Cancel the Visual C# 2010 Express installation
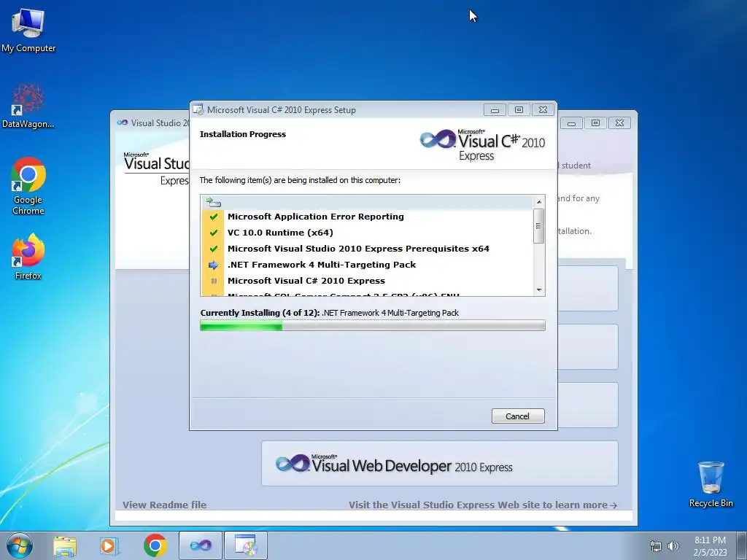This screenshot has width=747, height=560. click(518, 416)
